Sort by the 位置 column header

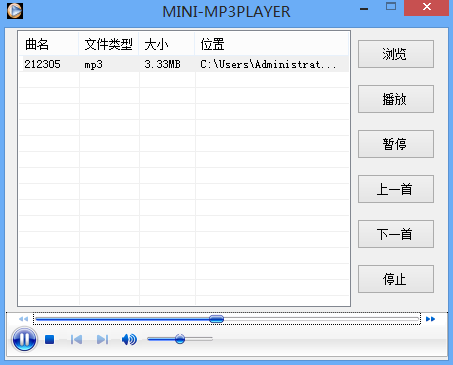pyautogui.click(x=272, y=44)
